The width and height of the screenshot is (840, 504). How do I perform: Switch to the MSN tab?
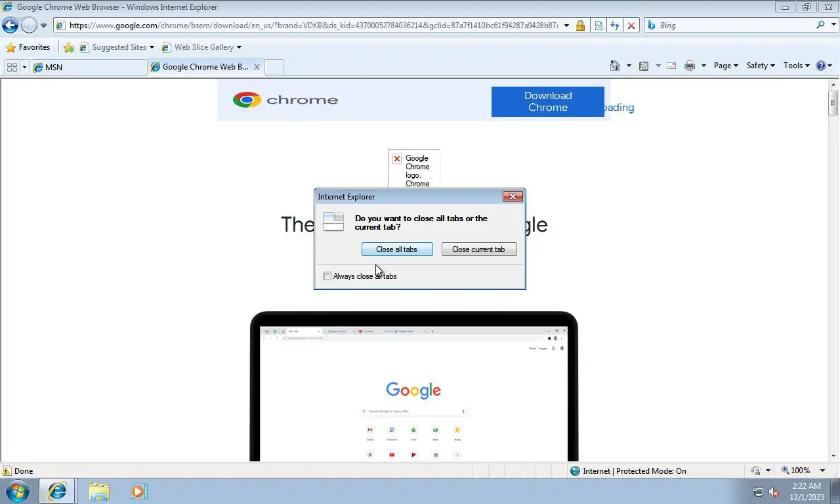(89, 67)
